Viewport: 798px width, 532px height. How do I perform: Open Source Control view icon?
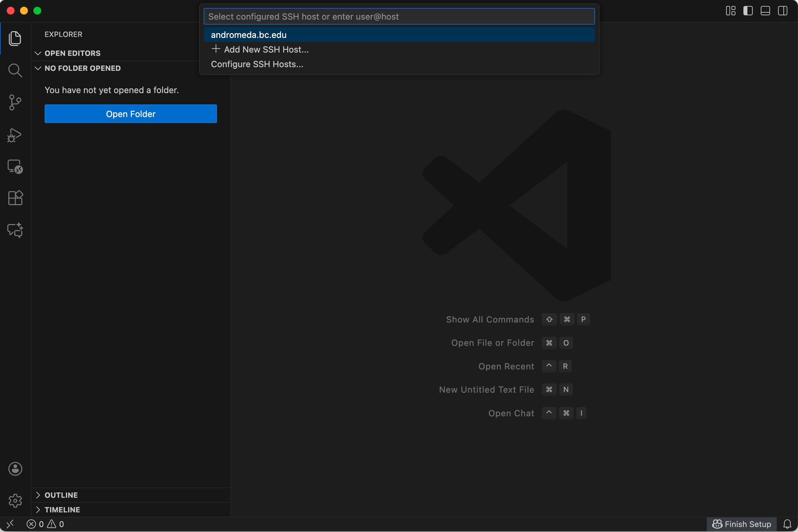[x=15, y=102]
